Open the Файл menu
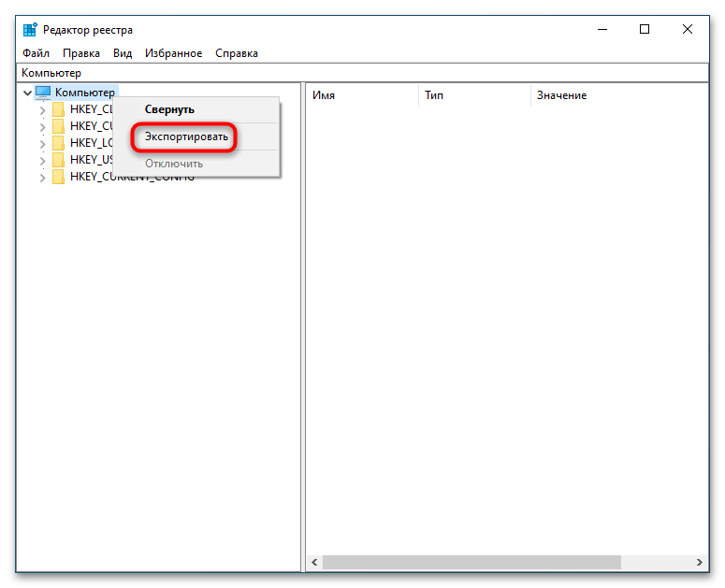The width and height of the screenshot is (725, 588). 36,53
